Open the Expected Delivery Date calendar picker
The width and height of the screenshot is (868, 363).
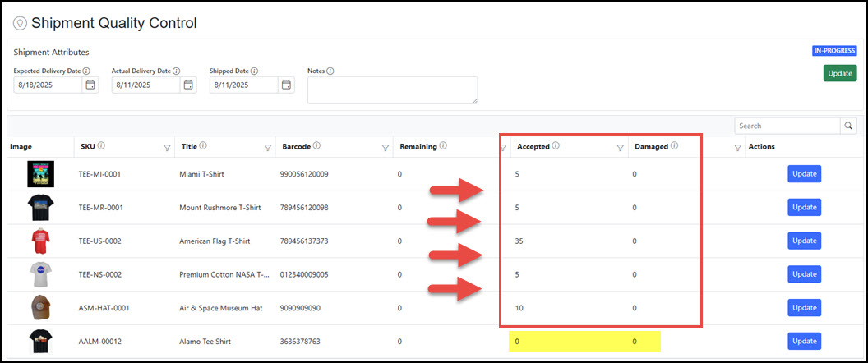[x=90, y=85]
